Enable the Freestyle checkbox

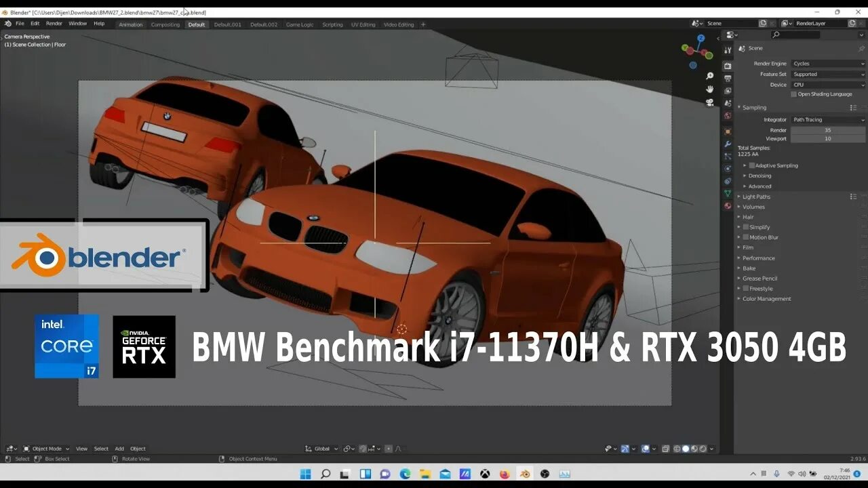pos(746,289)
